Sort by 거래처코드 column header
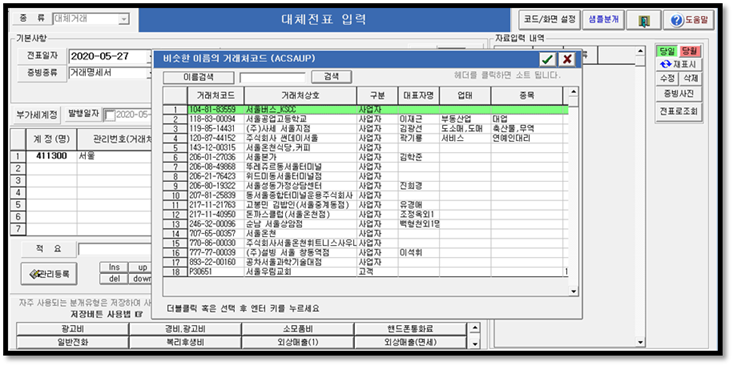The image size is (733, 366). pos(216,95)
